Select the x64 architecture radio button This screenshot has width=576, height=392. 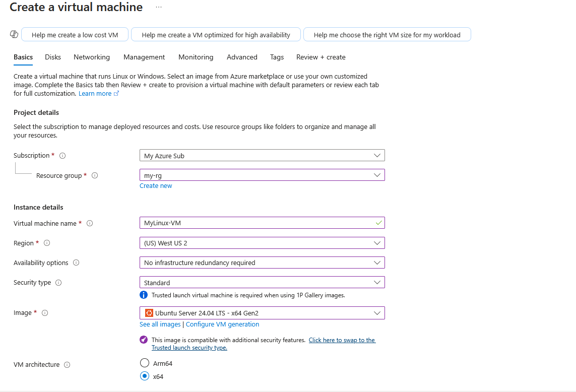[145, 376]
